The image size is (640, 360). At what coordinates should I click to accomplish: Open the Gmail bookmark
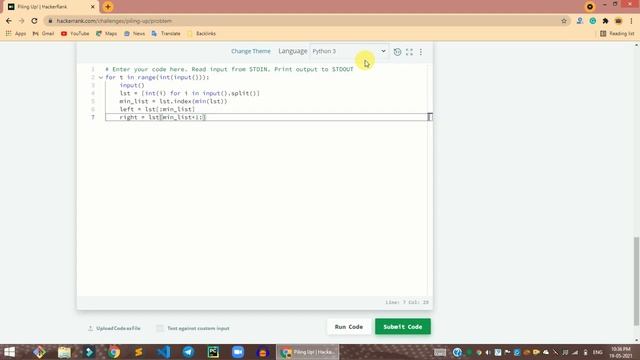tap(43, 33)
